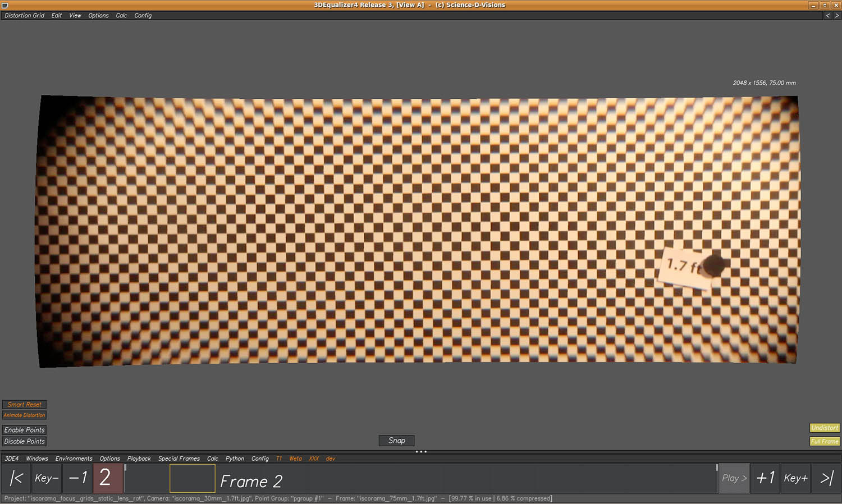842x504 pixels.
Task: Open the top Calc menu
Action: 121,16
